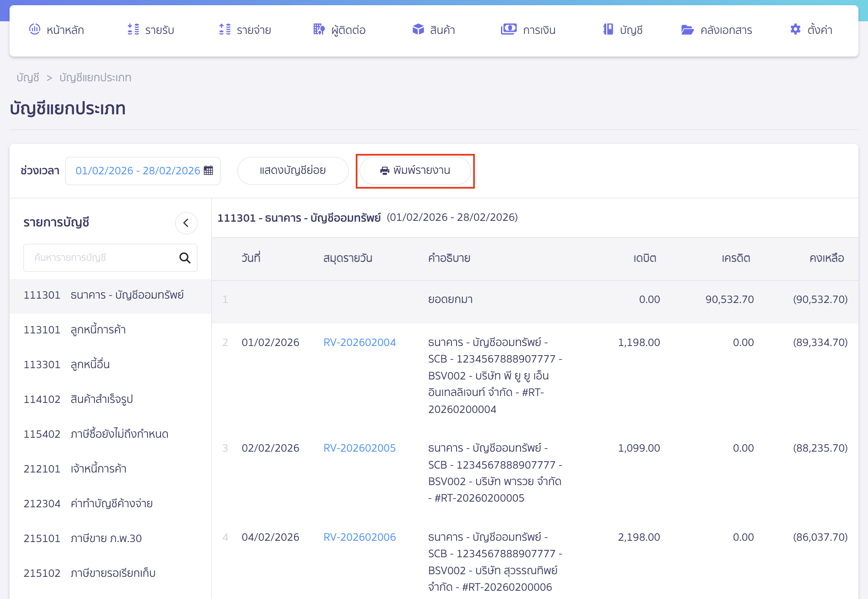The image size is (868, 599).
Task: Click the คลังเอกสาร folder icon
Action: pyautogui.click(x=687, y=30)
